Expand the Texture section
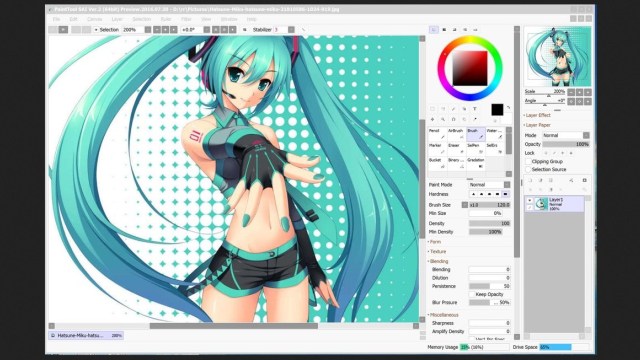 tap(437, 252)
